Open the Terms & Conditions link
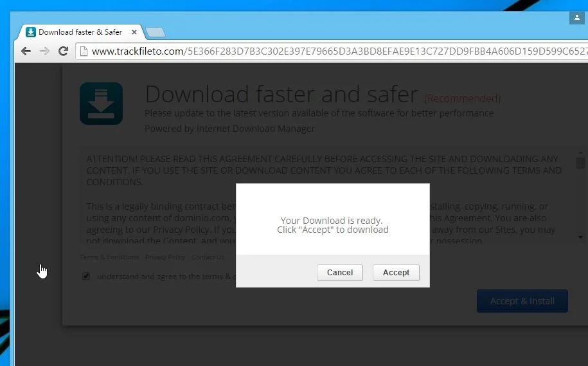This screenshot has height=366, width=588. tap(109, 257)
